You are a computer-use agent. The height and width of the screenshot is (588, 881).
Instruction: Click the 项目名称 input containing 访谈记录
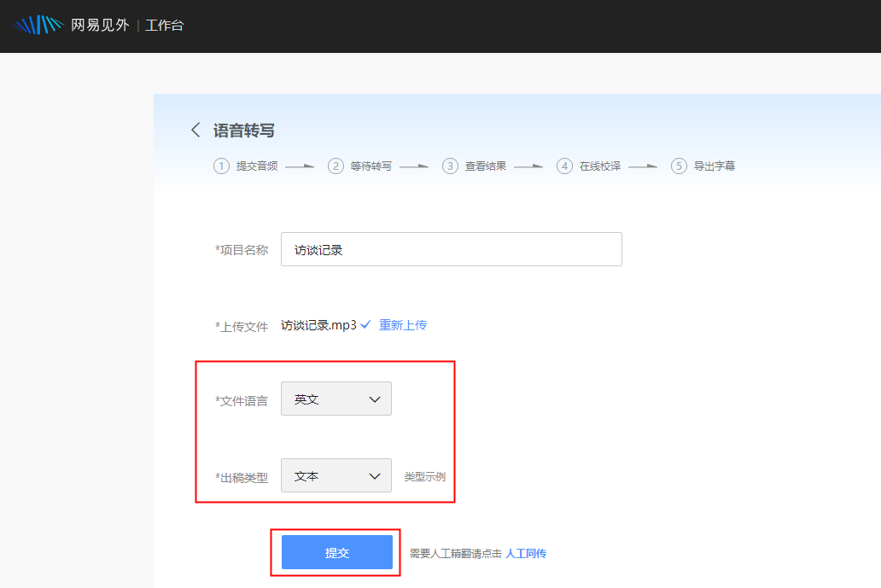[452, 249]
